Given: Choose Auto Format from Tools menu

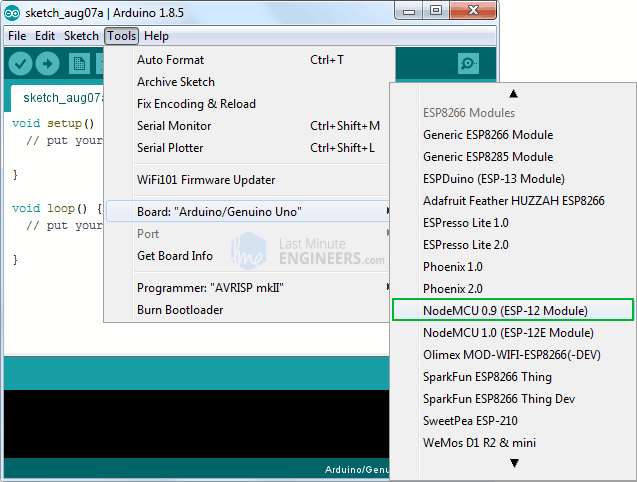Looking at the screenshot, I should tap(247, 60).
